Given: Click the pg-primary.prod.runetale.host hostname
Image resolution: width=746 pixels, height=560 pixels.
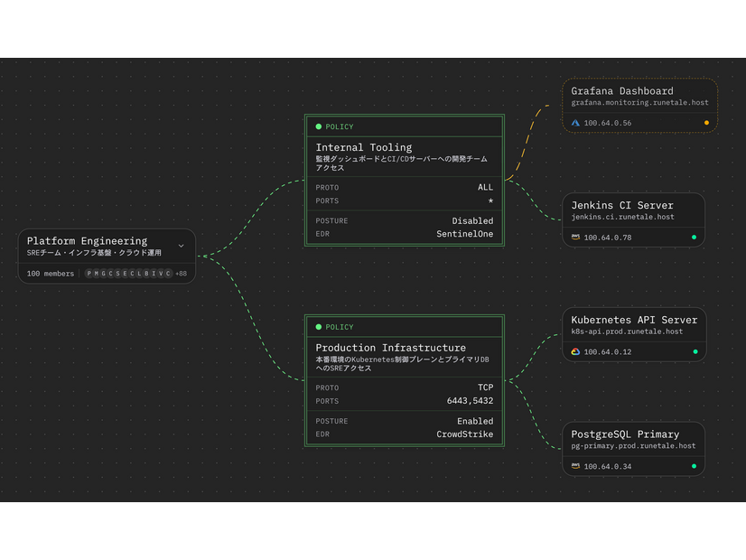Looking at the screenshot, I should 633,446.
